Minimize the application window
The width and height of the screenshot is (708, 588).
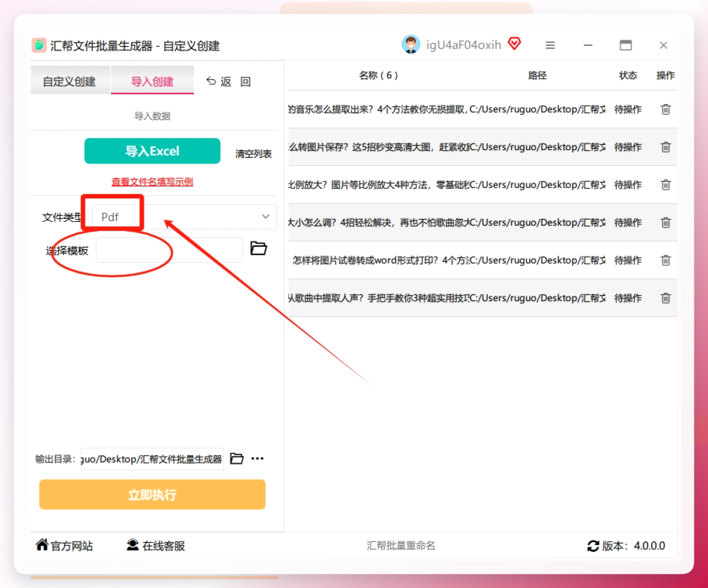[588, 45]
